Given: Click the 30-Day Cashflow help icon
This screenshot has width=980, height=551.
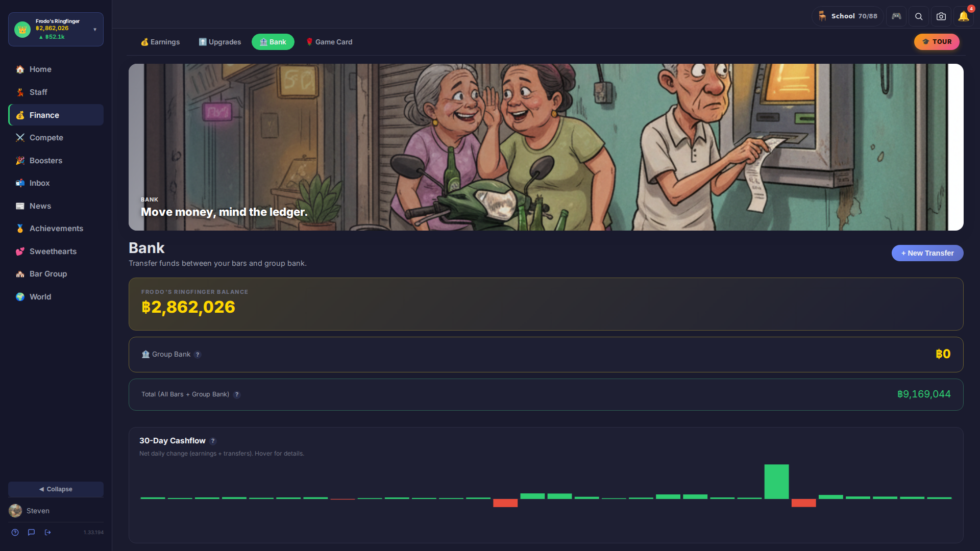Looking at the screenshot, I should point(213,441).
